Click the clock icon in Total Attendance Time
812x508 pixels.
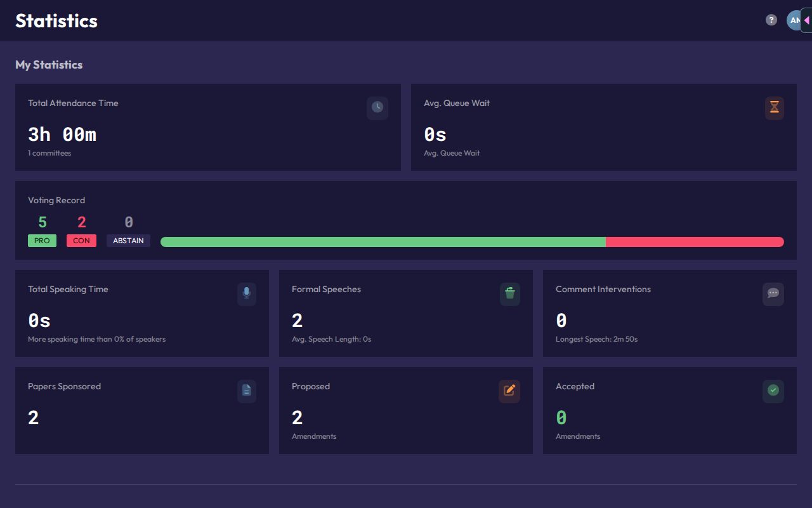pos(377,108)
